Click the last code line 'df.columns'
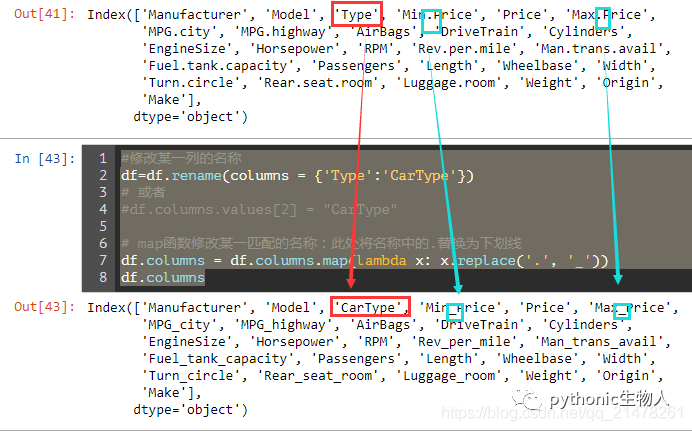 click(x=163, y=277)
